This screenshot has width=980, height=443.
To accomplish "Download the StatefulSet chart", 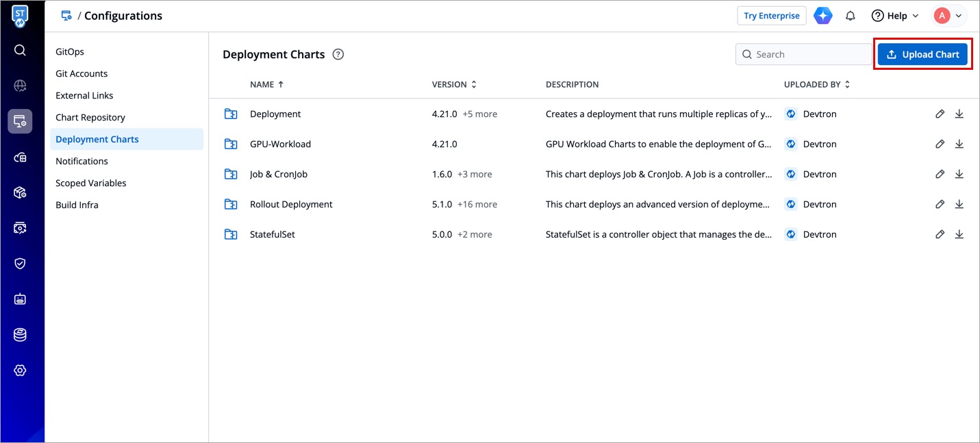I will coord(959,235).
